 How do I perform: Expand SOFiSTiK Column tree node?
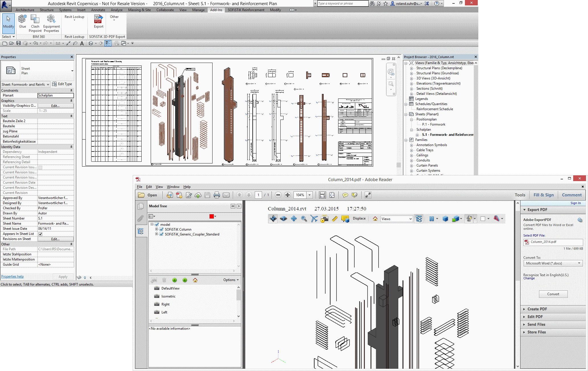pos(156,229)
